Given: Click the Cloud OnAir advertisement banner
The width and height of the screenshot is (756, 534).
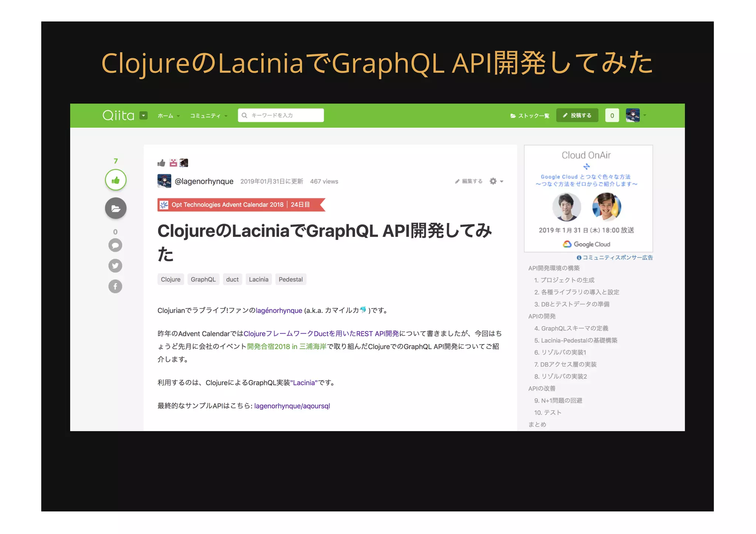Looking at the screenshot, I should pyautogui.click(x=588, y=199).
